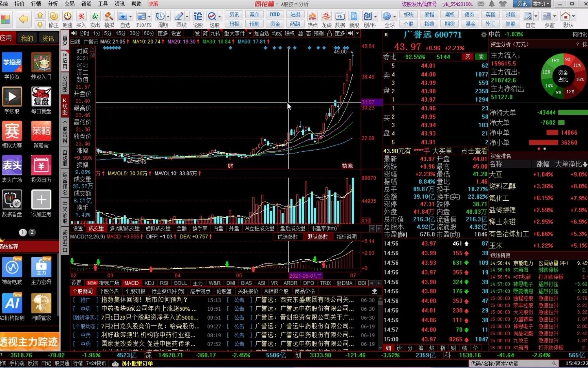The height and width of the screenshot is (368, 588).
Task: Expand the 自选 dropdown arrow
Action: click(x=130, y=16)
